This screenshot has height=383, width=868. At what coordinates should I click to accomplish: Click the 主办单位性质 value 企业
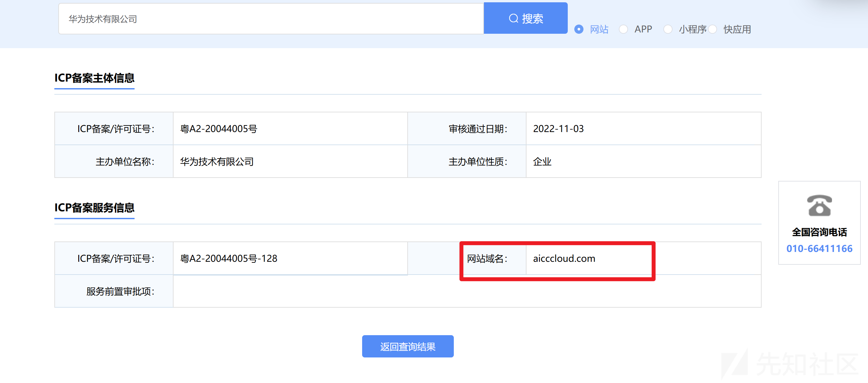(x=542, y=162)
